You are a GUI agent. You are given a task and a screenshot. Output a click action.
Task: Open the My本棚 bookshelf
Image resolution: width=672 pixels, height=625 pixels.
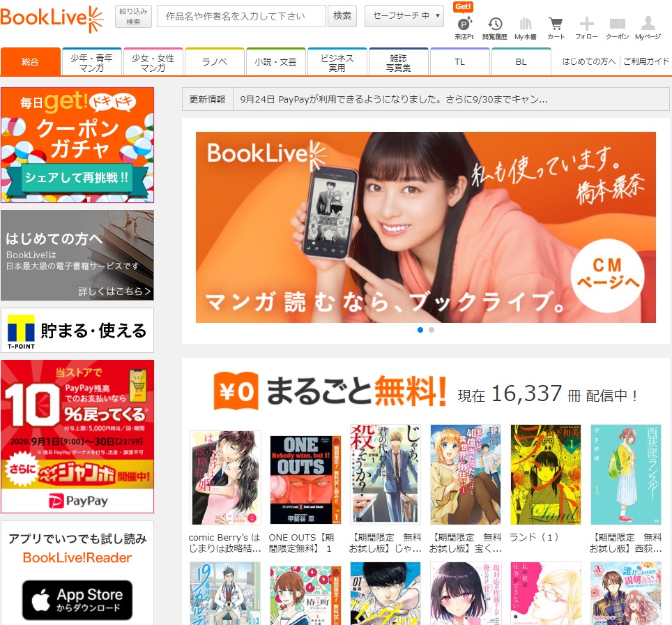point(526,22)
